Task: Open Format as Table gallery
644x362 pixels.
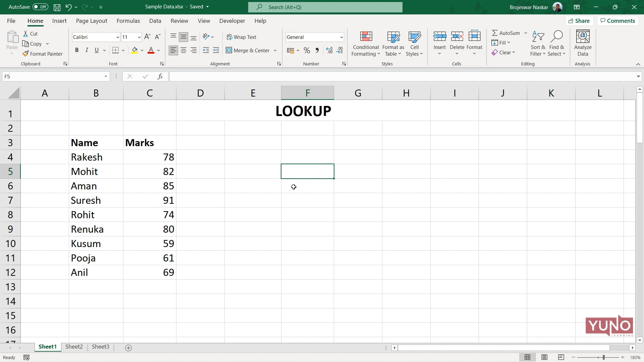Action: pyautogui.click(x=393, y=44)
